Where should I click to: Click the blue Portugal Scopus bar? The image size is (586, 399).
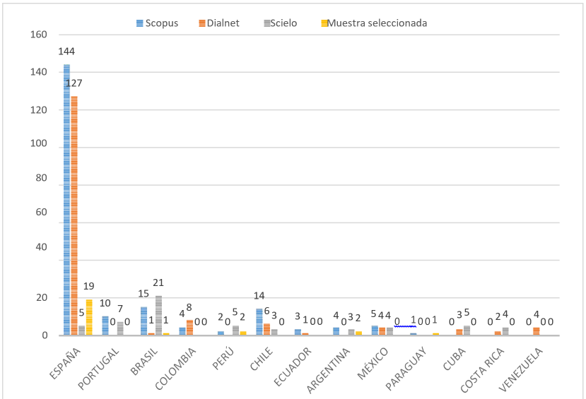point(105,326)
